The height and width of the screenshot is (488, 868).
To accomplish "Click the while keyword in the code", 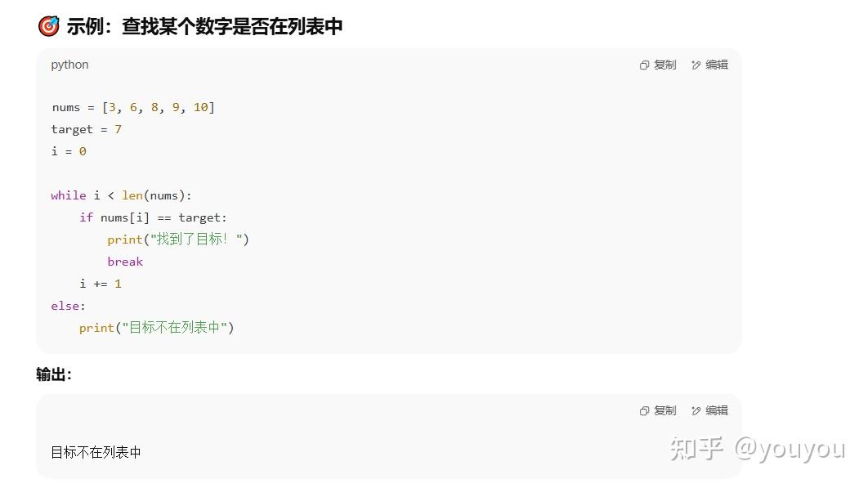I will (68, 195).
